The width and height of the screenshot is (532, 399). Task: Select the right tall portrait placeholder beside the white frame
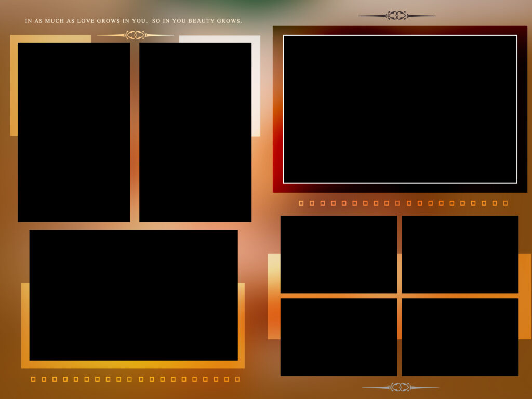195,132
